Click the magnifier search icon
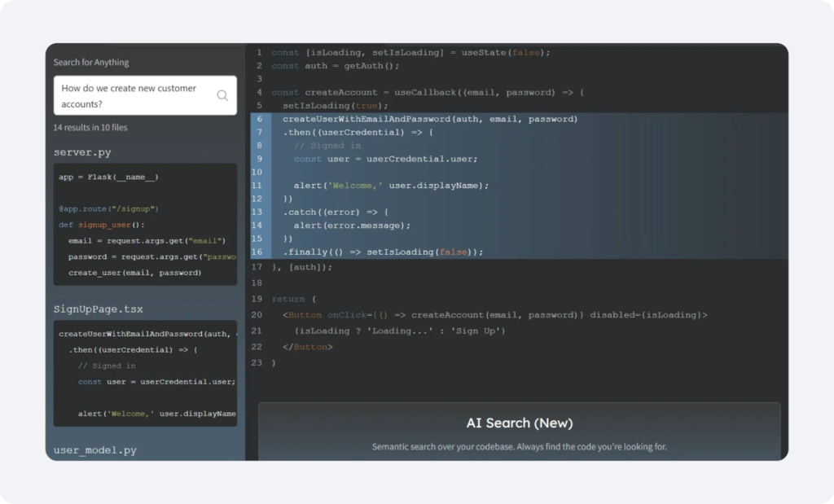Image resolution: width=834 pixels, height=504 pixels. pos(222,95)
